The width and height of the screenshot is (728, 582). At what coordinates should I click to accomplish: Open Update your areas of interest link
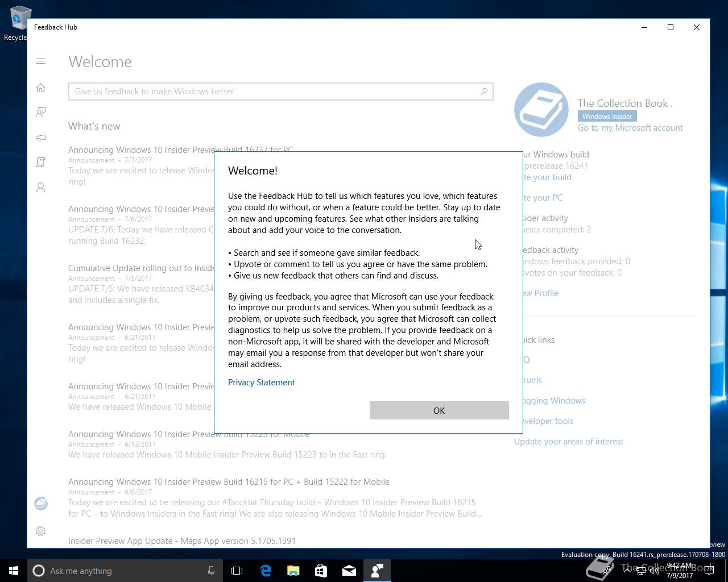tap(569, 442)
